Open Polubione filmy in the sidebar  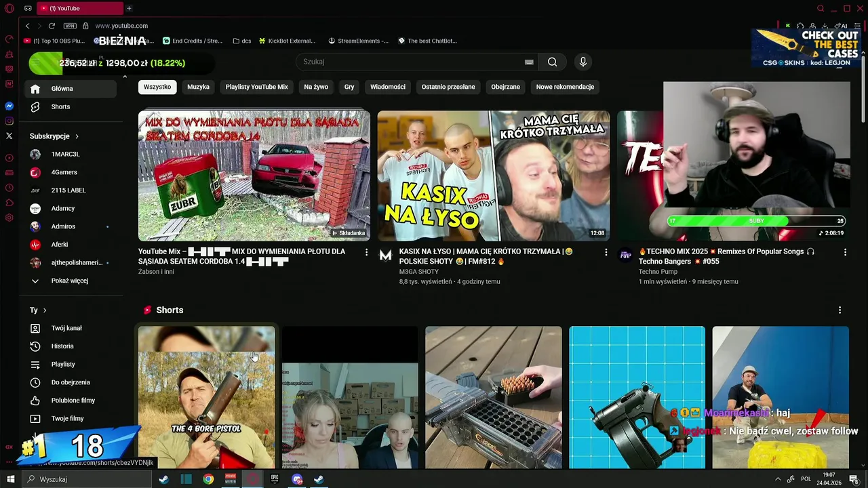[71, 401]
